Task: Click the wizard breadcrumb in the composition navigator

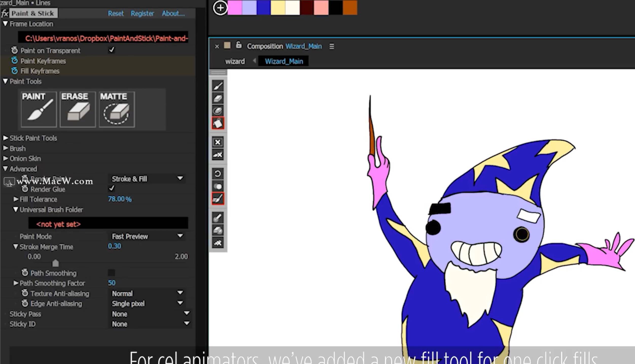Action: 235,61
